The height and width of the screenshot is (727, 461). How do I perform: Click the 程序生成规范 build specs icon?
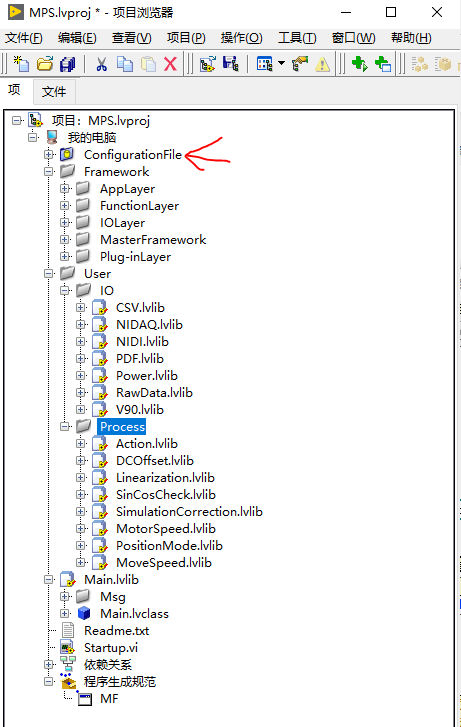coord(68,682)
